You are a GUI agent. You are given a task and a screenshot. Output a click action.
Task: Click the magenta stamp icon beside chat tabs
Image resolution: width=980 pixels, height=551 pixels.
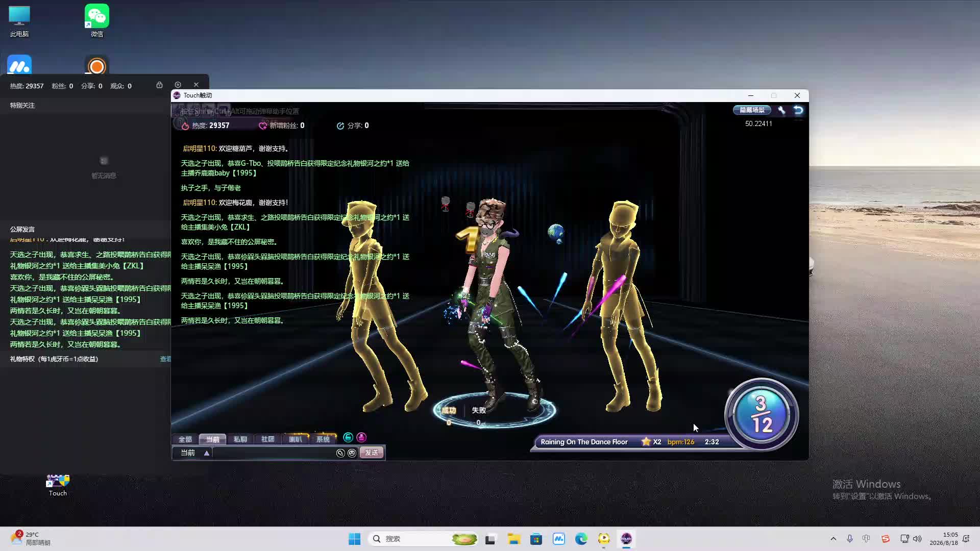361,437
